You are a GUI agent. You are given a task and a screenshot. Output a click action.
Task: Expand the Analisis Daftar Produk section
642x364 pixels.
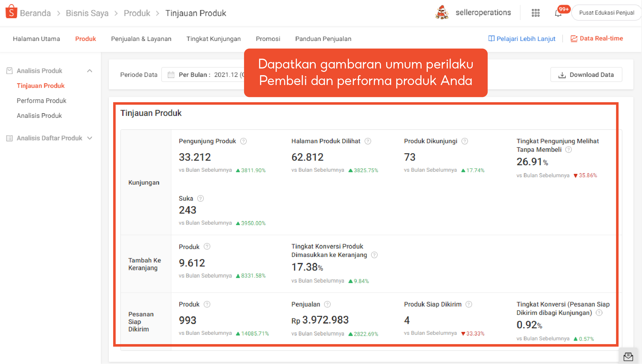(x=90, y=138)
